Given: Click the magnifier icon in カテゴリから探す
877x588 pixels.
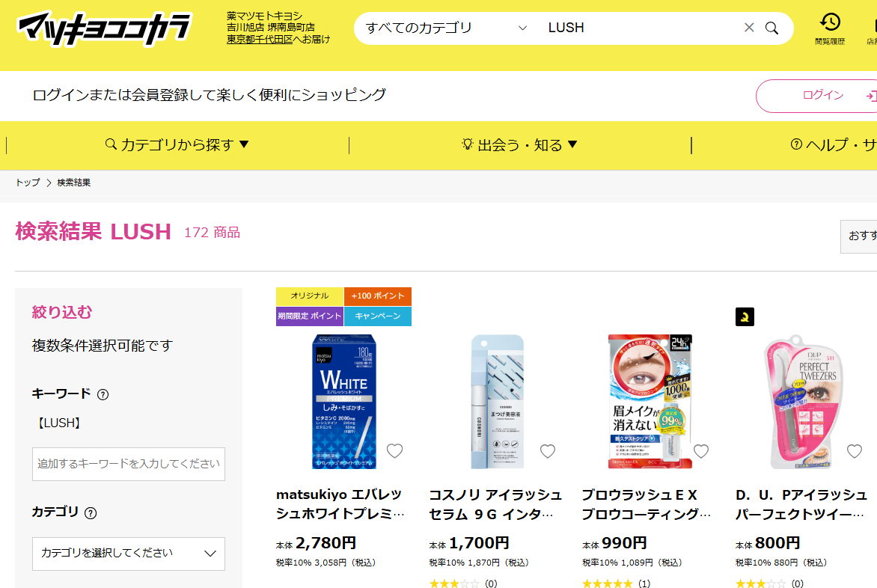Looking at the screenshot, I should [x=111, y=144].
